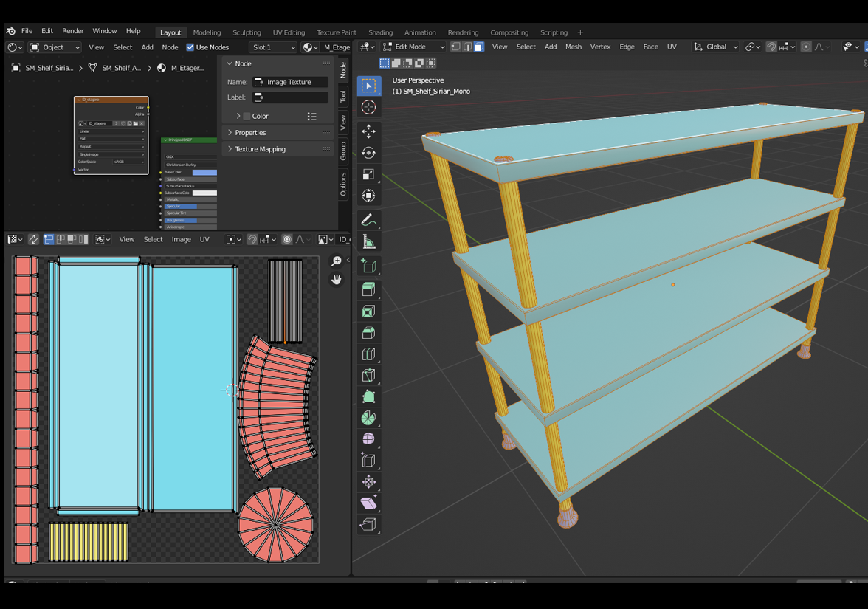This screenshot has width=868, height=609.
Task: Click Mesh in the 3D viewport header
Action: coord(573,47)
